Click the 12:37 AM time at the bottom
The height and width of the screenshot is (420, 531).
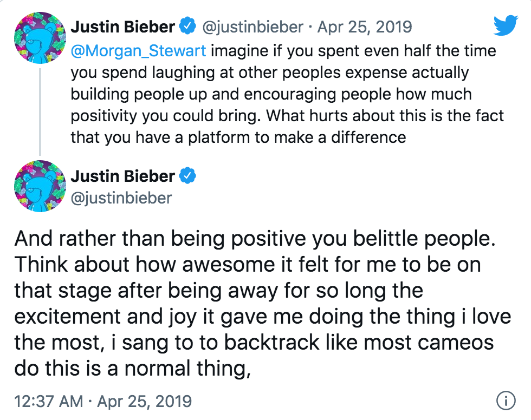click(x=49, y=402)
